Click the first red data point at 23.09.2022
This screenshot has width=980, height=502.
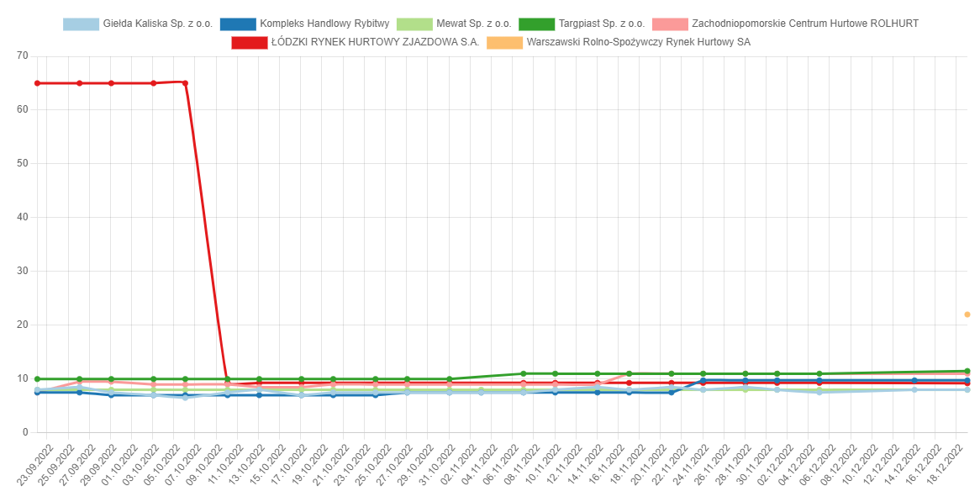coord(37,83)
